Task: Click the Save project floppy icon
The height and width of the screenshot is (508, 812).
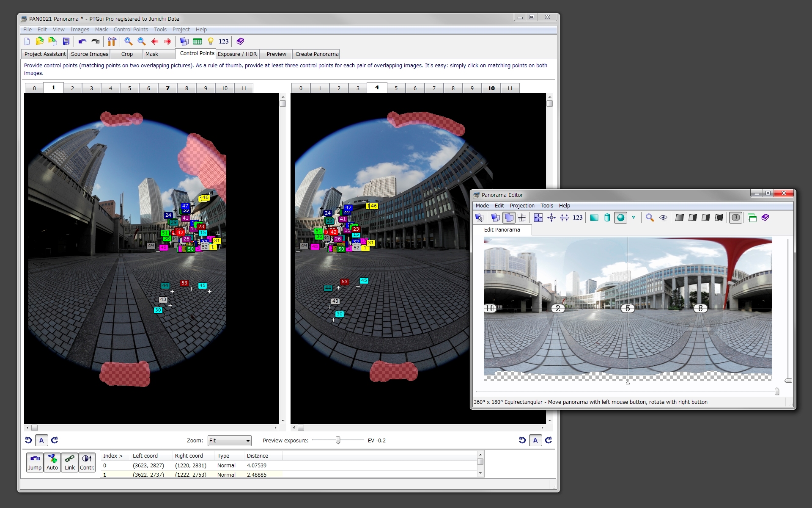Action: point(66,41)
